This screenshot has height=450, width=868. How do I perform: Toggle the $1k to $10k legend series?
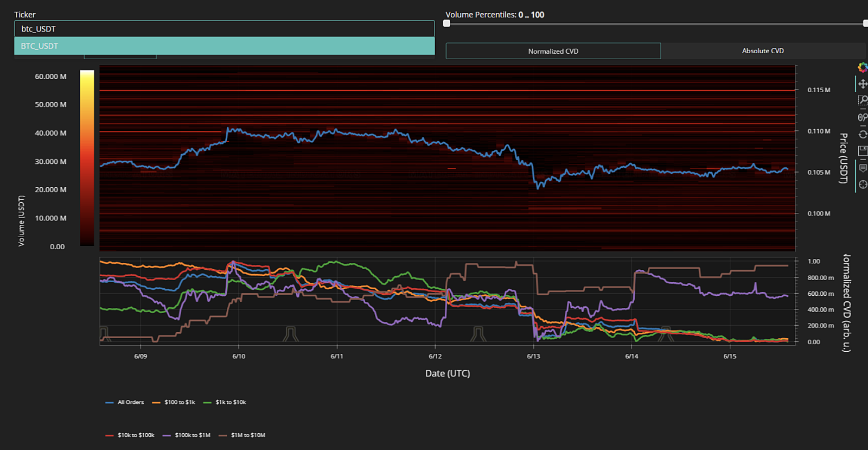pyautogui.click(x=225, y=402)
